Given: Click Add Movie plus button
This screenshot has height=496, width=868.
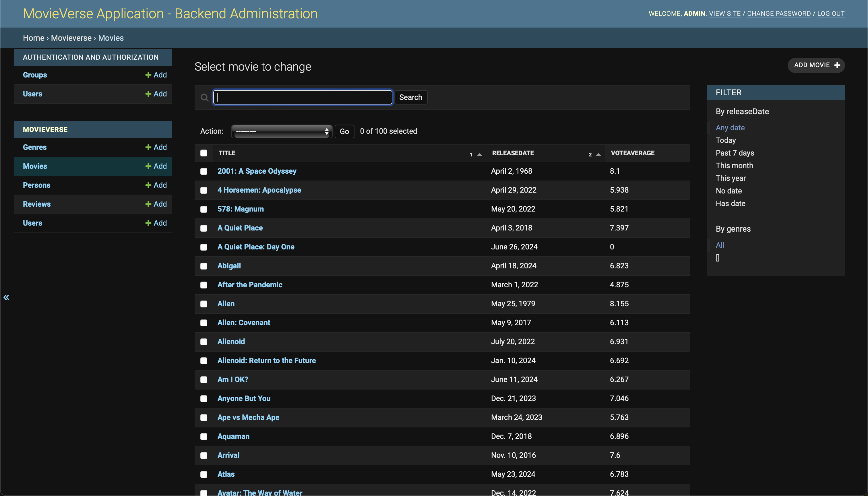Looking at the screenshot, I should coord(816,65).
